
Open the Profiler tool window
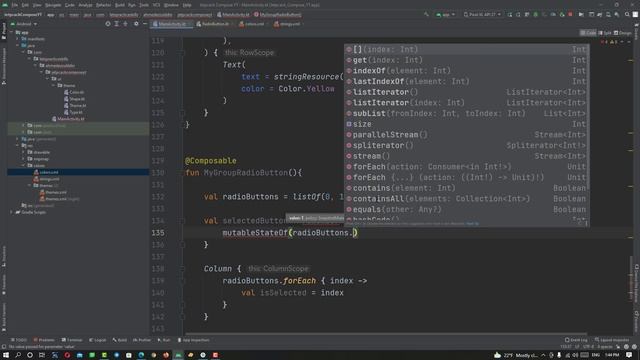(x=142, y=340)
